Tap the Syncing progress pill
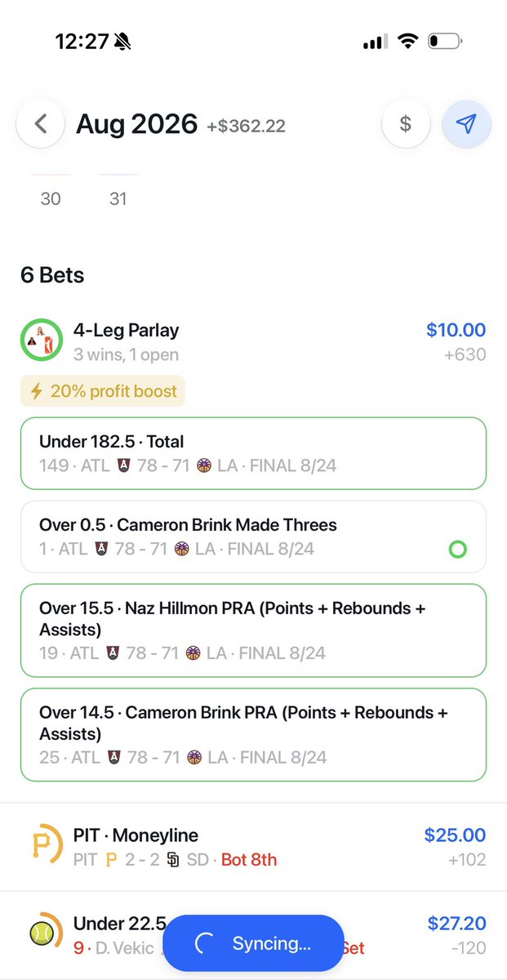This screenshot has height=980, width=507. [x=253, y=943]
